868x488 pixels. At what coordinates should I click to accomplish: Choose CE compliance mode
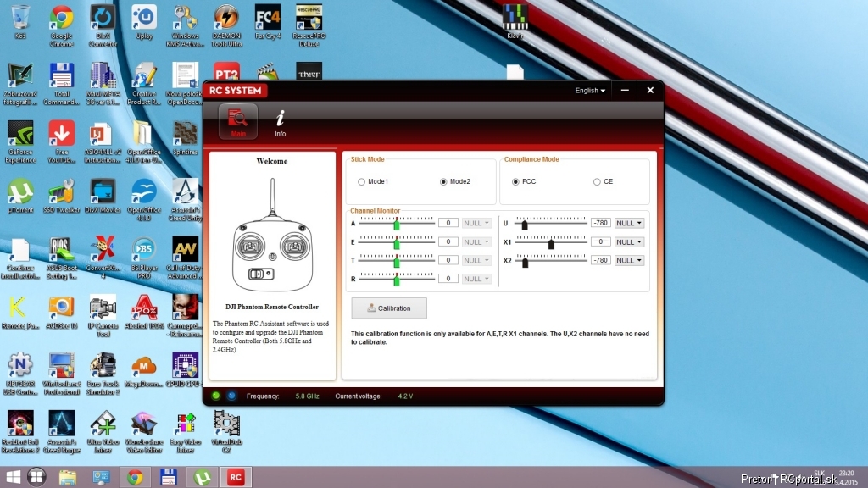(603, 181)
